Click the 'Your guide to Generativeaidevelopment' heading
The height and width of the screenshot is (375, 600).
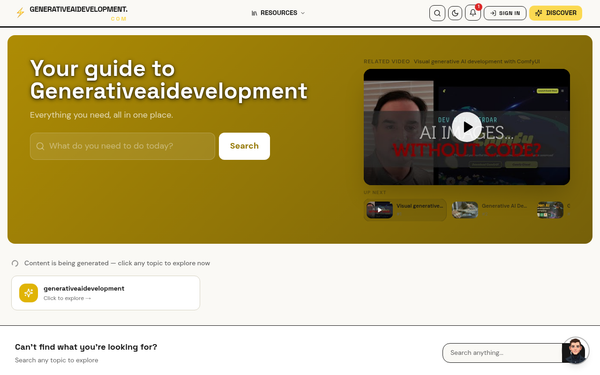(x=168, y=80)
